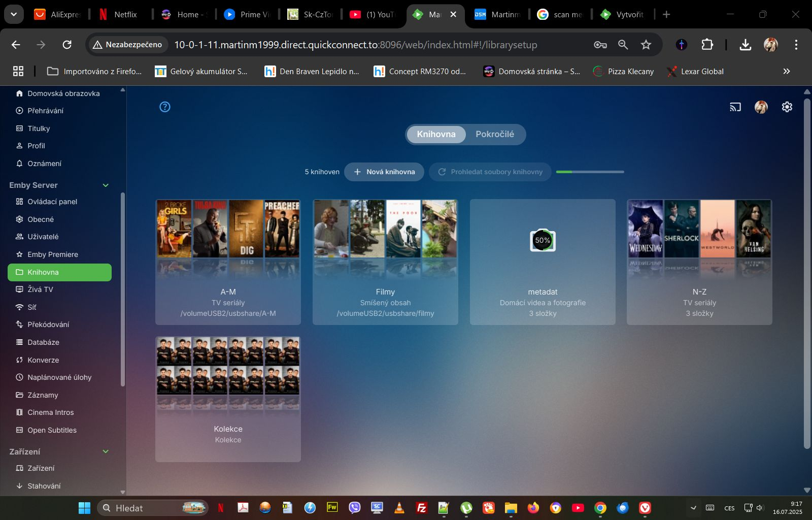Collapse the Emby Server section
The width and height of the screenshot is (812, 520).
point(106,185)
